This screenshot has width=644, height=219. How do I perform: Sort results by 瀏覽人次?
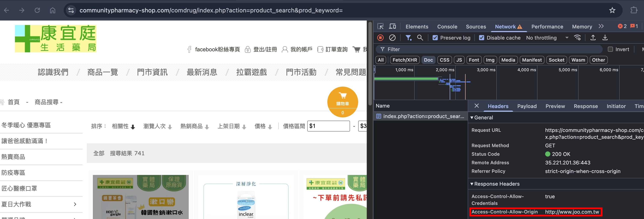tap(157, 126)
